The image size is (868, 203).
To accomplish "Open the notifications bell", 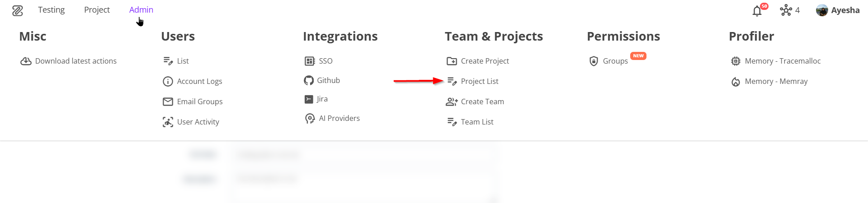I will (757, 11).
